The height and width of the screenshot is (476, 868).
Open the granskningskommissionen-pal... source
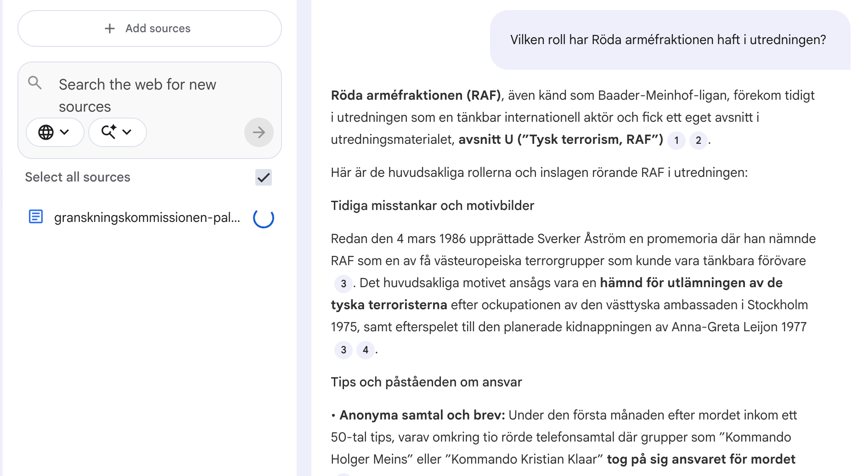pos(147,217)
